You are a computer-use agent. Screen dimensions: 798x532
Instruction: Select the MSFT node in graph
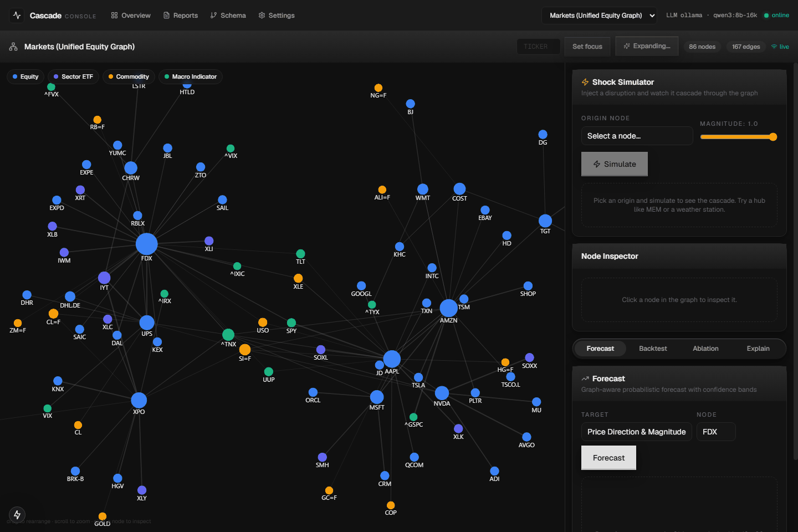pos(377,397)
